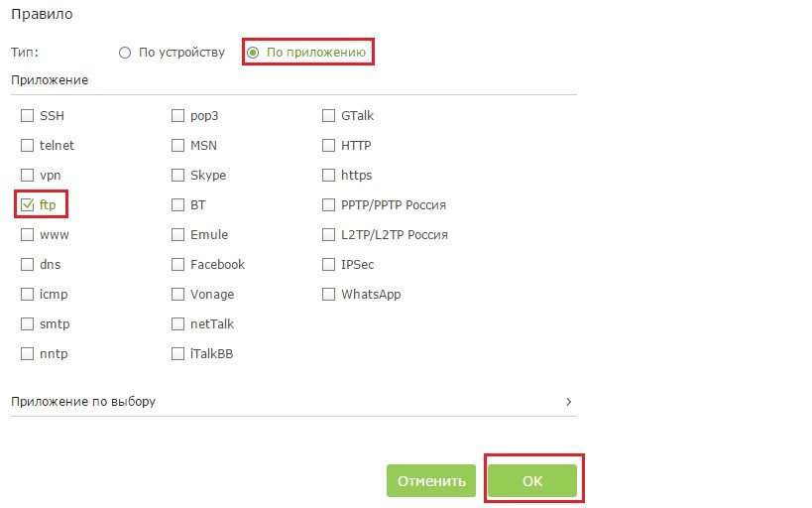Select the 'По приложению' radio option
Image resolution: width=812 pixels, height=508 pixels.
coord(253,53)
